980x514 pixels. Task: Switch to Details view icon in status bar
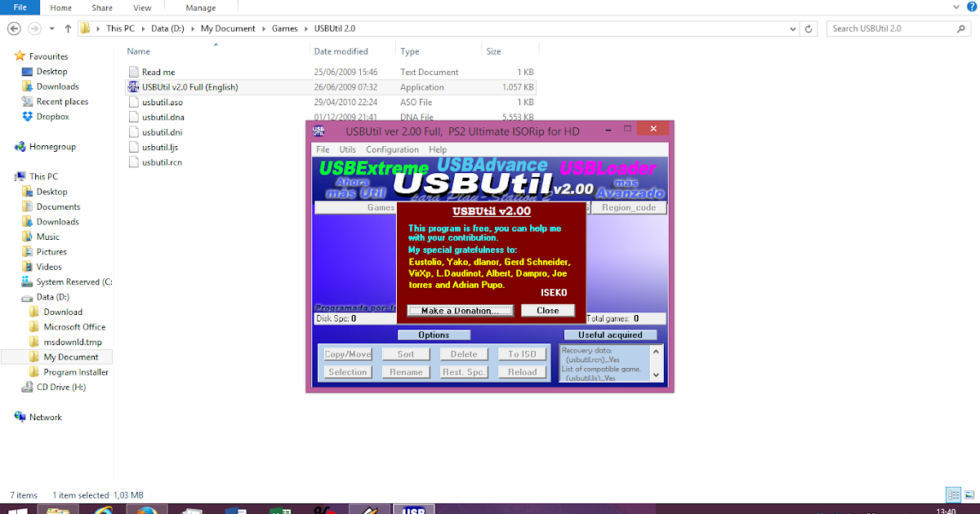pyautogui.click(x=953, y=494)
